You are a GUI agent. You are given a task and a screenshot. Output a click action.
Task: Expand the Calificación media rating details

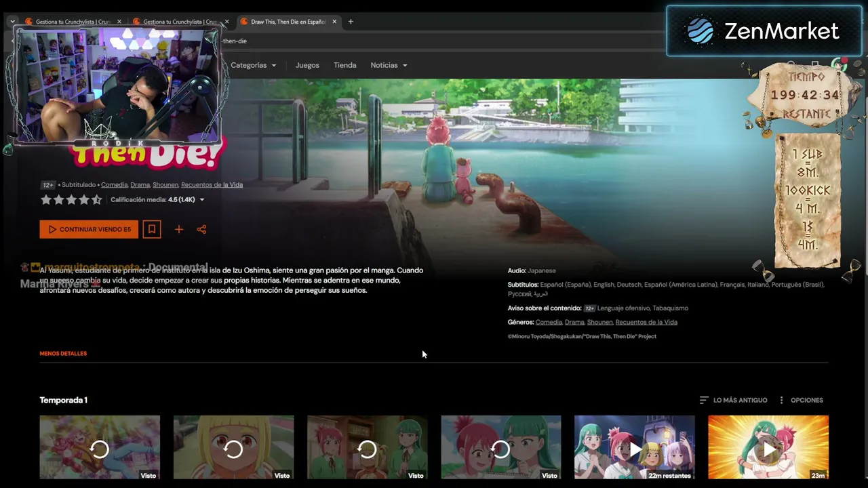(157, 200)
